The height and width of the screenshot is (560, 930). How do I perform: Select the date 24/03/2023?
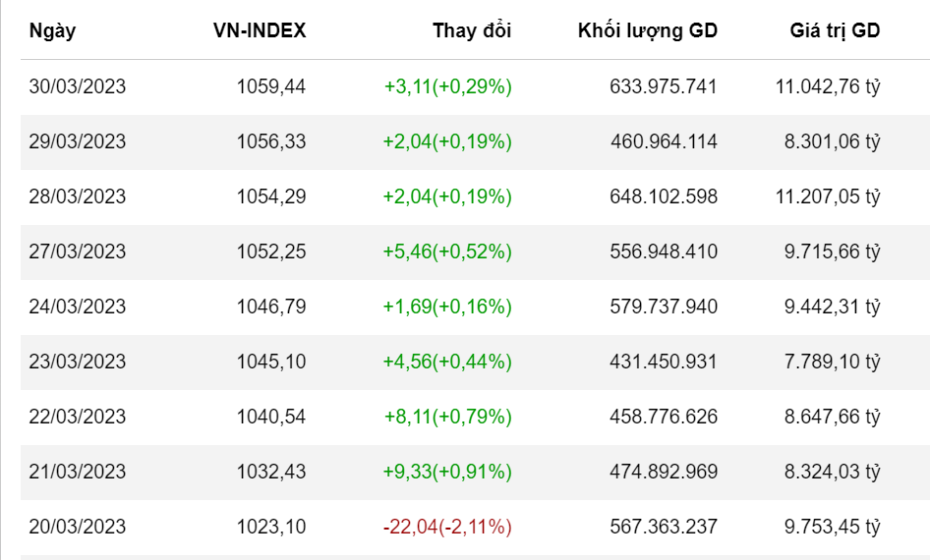click(x=77, y=307)
